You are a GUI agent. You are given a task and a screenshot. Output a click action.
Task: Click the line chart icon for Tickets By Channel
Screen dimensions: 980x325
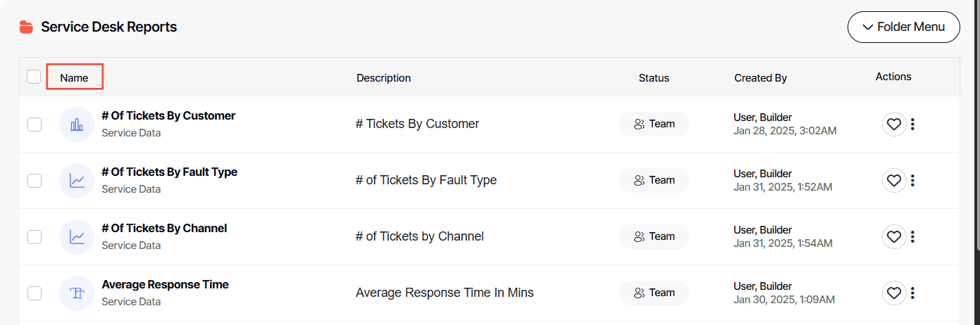click(x=77, y=237)
